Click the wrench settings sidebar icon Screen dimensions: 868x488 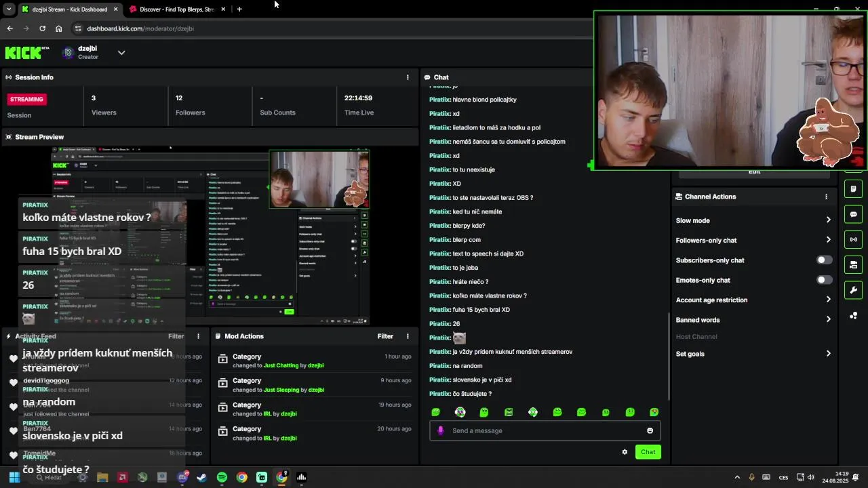tap(853, 290)
